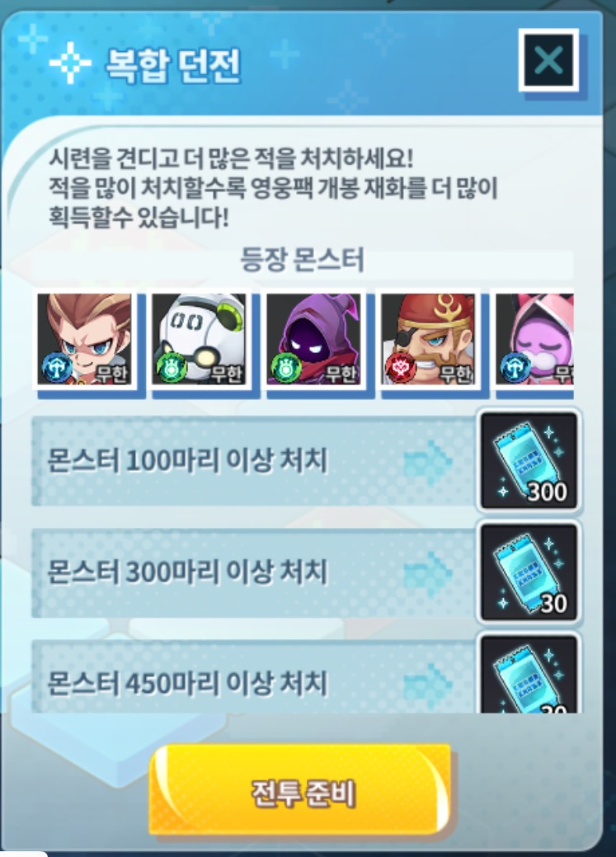Open the ticket reward for 450 monster kills
Image resolution: width=616 pixels, height=857 pixels.
(529, 673)
